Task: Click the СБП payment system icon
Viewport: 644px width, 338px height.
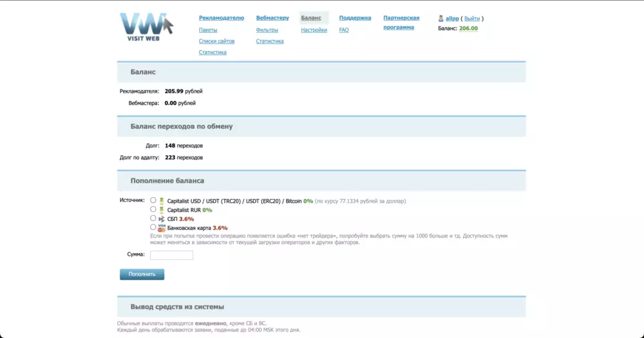Action: point(162,219)
